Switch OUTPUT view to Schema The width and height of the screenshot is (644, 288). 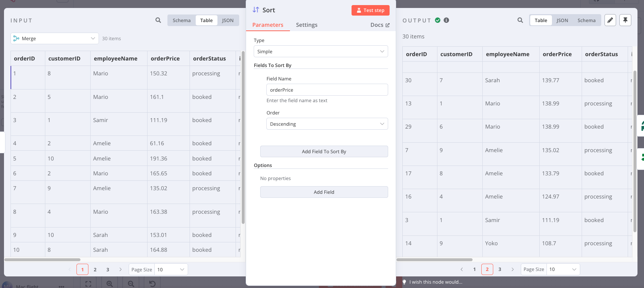point(587,20)
